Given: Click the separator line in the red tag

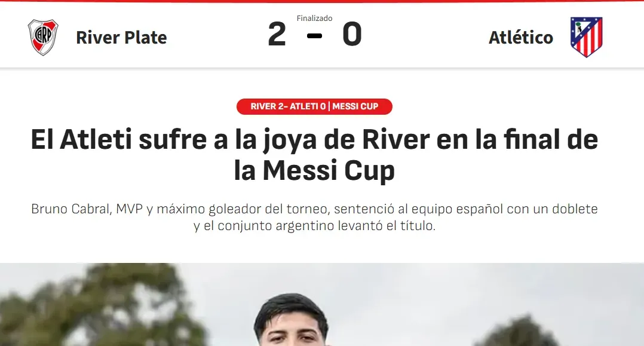Looking at the screenshot, I should point(329,106).
